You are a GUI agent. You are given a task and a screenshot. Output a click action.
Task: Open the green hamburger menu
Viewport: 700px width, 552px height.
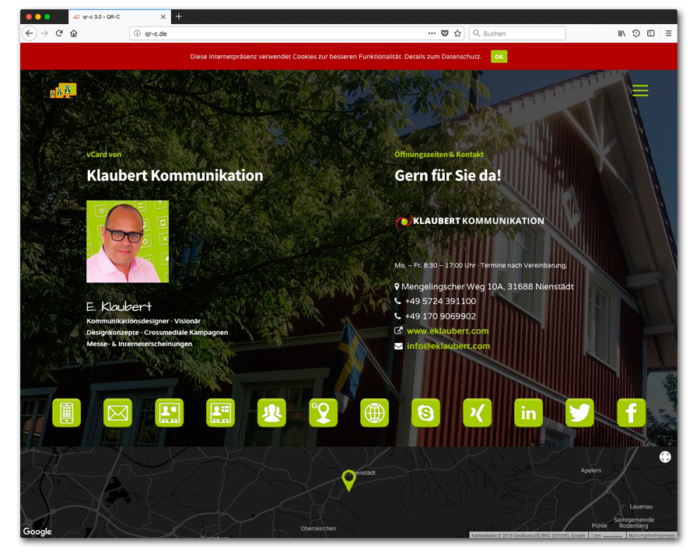tap(640, 91)
